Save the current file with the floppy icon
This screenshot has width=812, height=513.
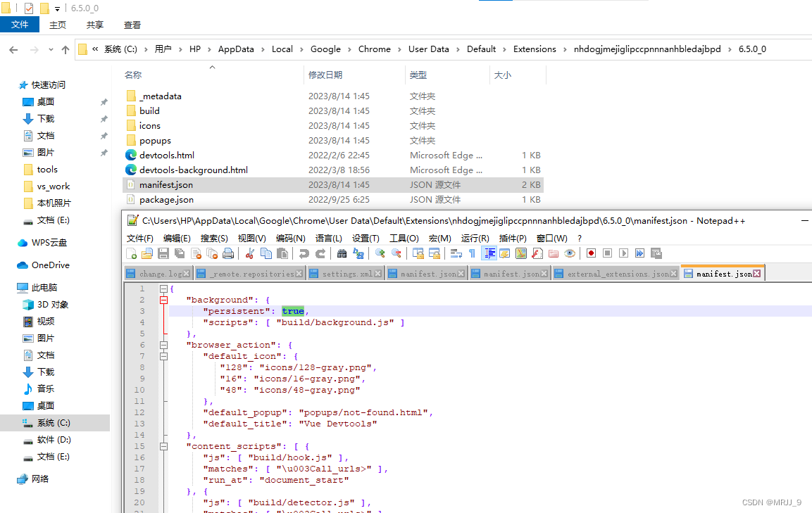pos(163,253)
